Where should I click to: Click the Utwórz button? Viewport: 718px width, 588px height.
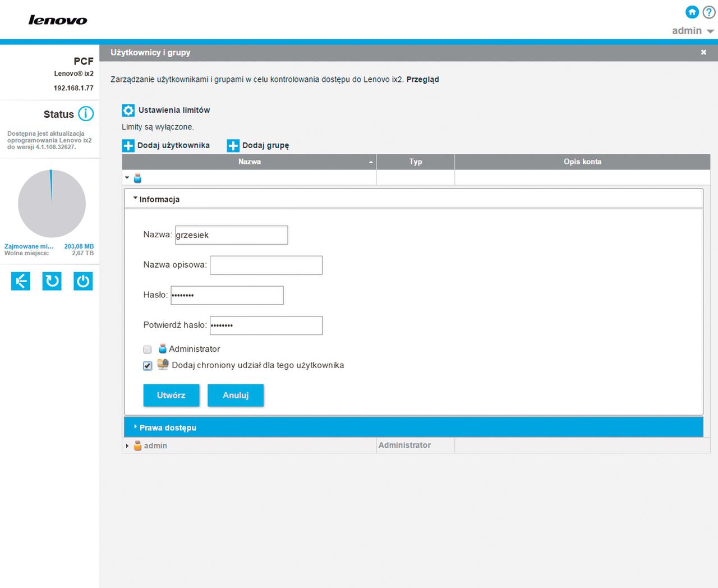click(x=171, y=395)
